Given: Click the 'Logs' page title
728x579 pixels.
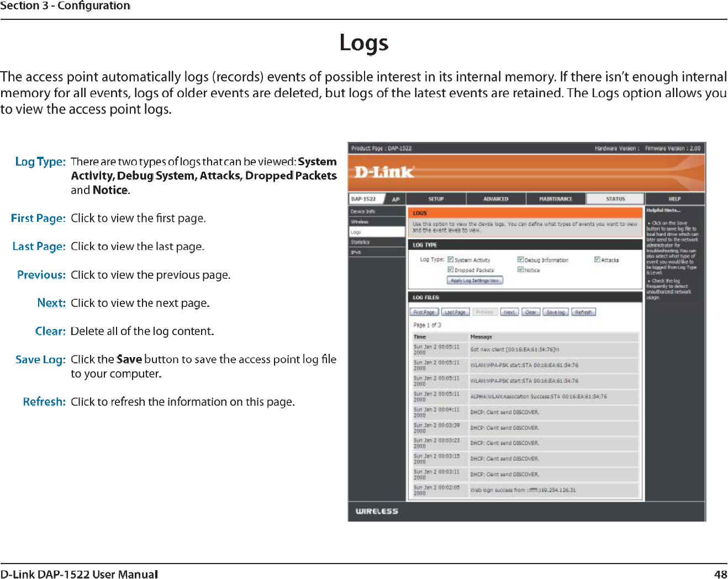Looking at the screenshot, I should (x=364, y=43).
